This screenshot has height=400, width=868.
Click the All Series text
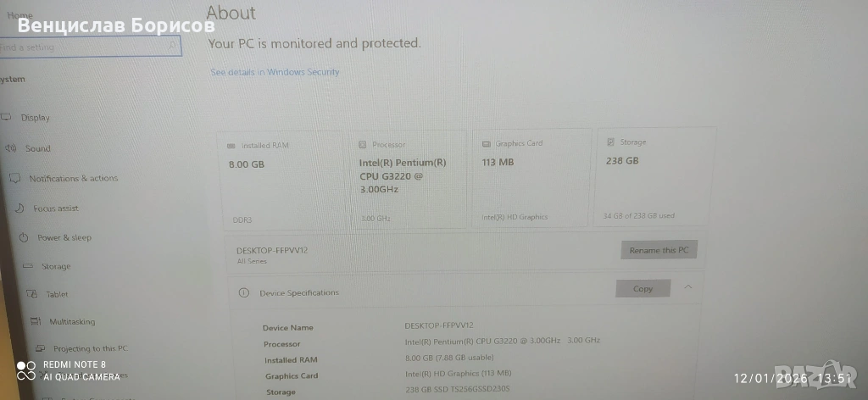pyautogui.click(x=252, y=261)
